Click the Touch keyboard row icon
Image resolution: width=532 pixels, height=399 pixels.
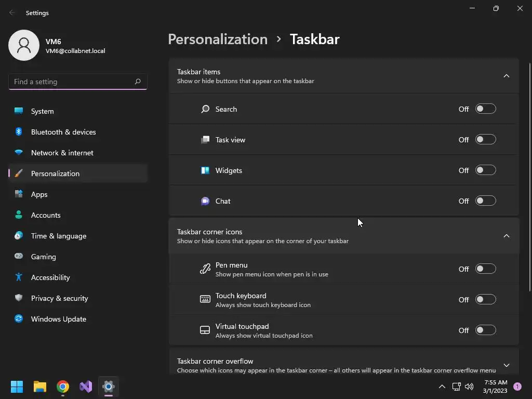(x=205, y=299)
